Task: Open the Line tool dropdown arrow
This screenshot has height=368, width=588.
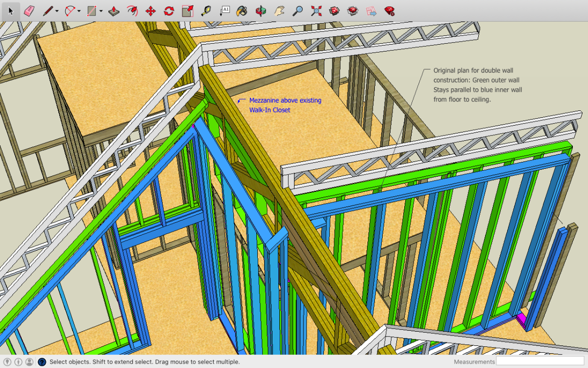Action: click(57, 11)
